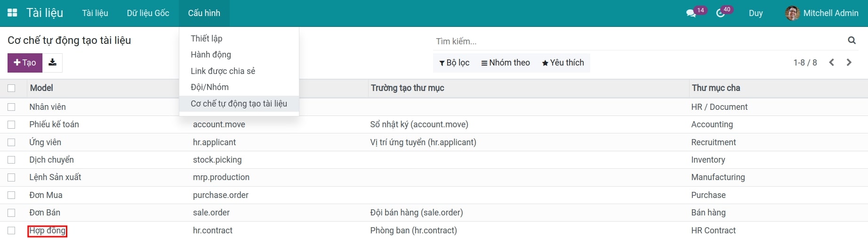Go to next page arrow

(x=849, y=63)
